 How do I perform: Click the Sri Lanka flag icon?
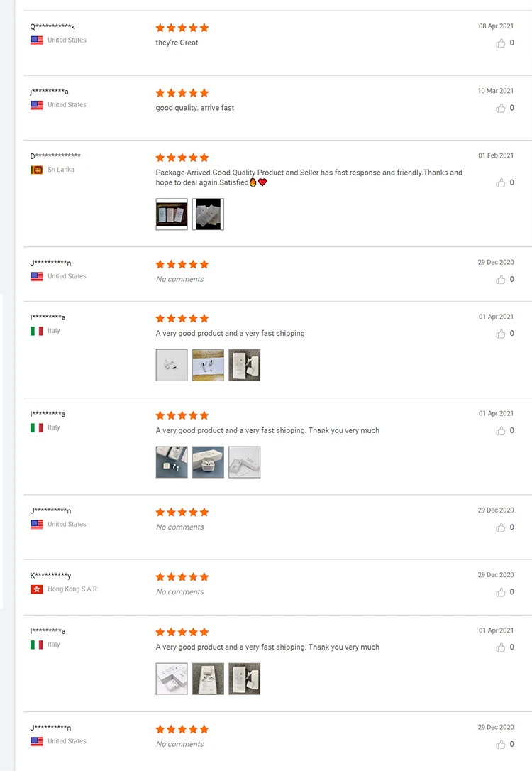click(x=36, y=170)
